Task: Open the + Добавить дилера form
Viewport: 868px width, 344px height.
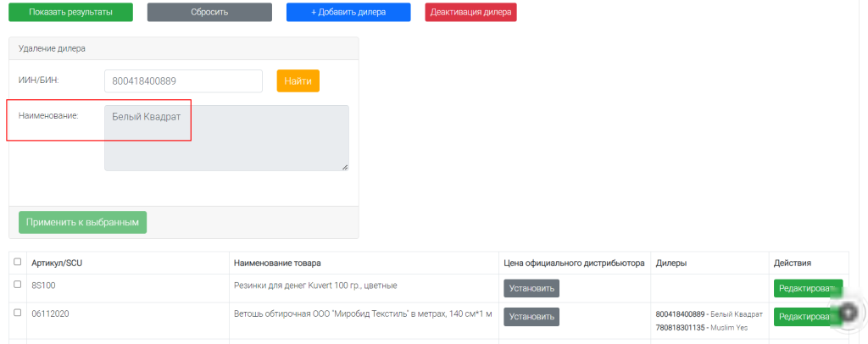Action: pyautogui.click(x=348, y=12)
